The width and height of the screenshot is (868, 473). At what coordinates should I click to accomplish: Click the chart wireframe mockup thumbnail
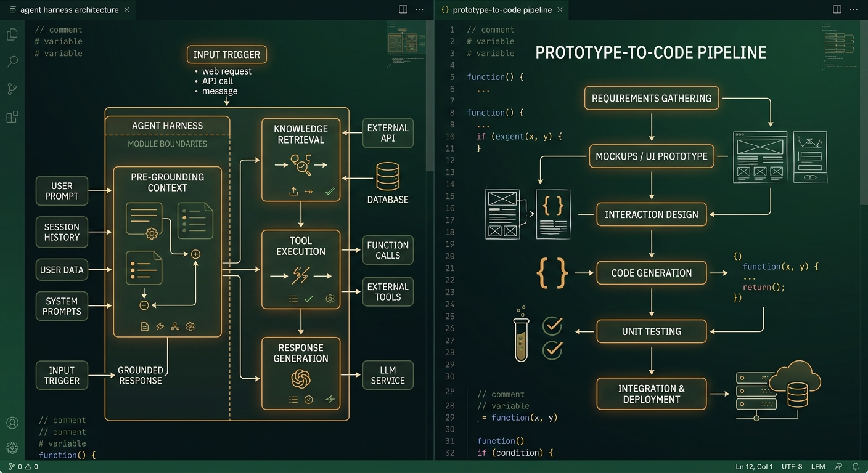coord(810,157)
